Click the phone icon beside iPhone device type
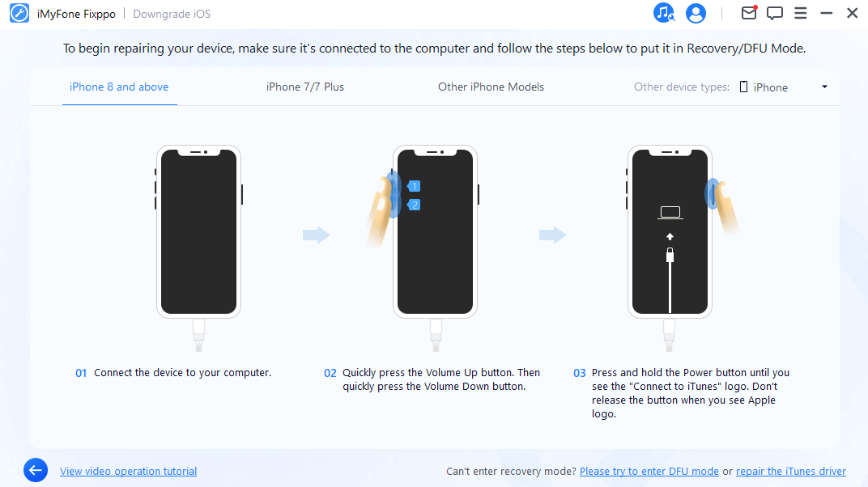 [x=743, y=87]
